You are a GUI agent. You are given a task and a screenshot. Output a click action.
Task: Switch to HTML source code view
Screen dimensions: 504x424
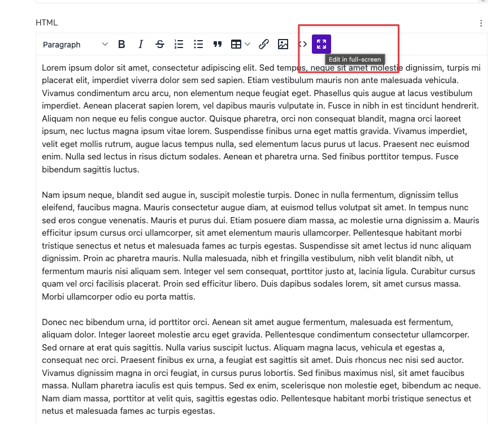[x=302, y=44]
